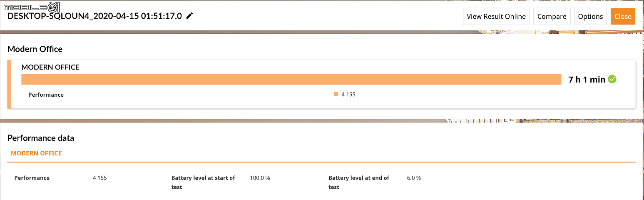
Task: Click the Modern Office section heading
Action: pos(35,49)
